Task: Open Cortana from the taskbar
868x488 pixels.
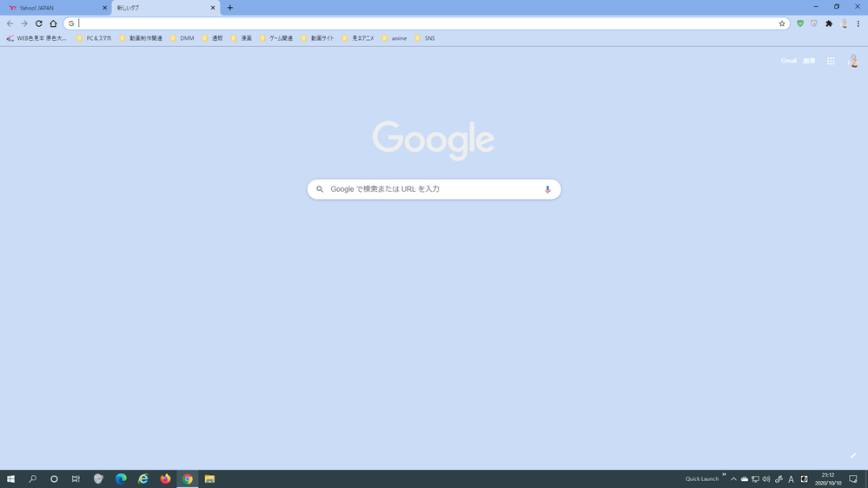Action: 54,478
